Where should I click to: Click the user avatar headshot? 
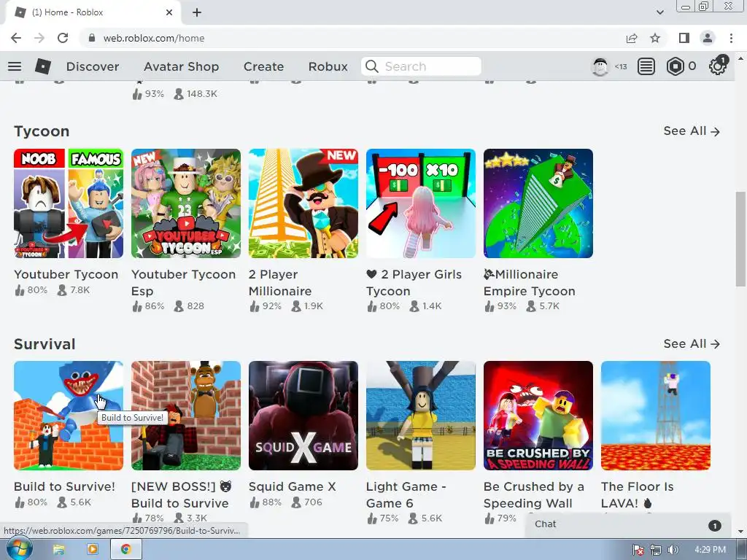pyautogui.click(x=600, y=66)
